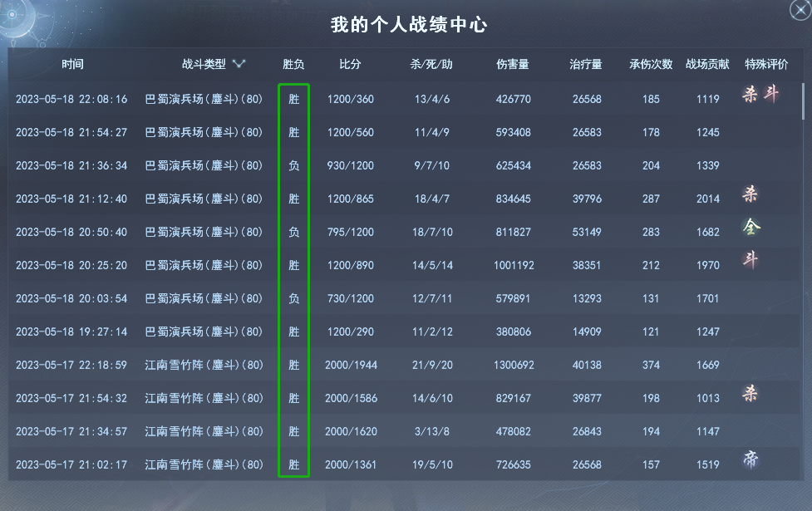Click the timestamp 2023-05-18 22:08:16
This screenshot has height=511, width=812.
click(x=71, y=99)
